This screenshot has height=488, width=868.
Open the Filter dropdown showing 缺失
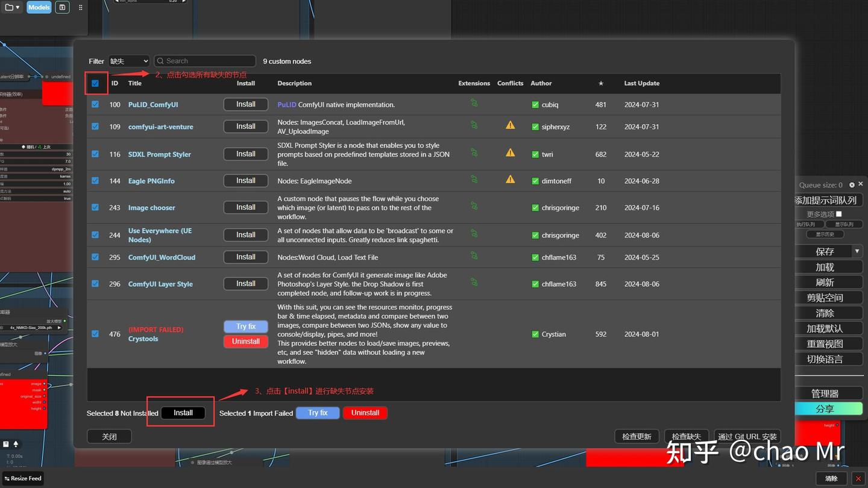click(x=128, y=61)
